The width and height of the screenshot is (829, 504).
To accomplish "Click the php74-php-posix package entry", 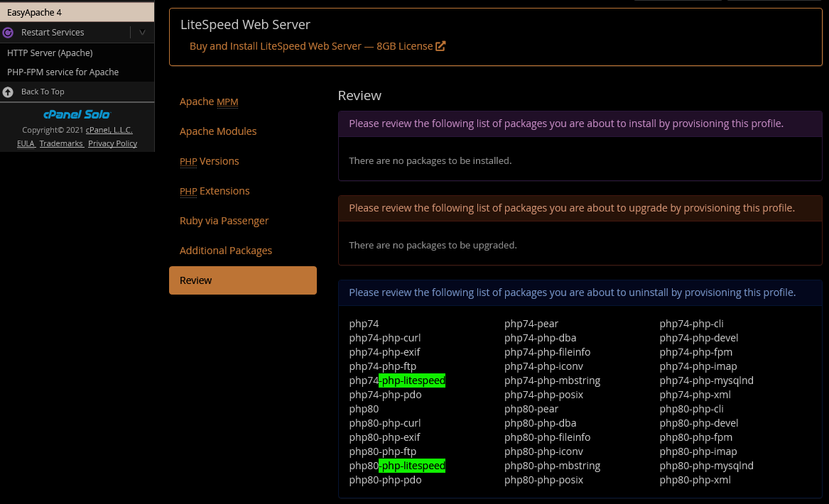I will [543, 395].
